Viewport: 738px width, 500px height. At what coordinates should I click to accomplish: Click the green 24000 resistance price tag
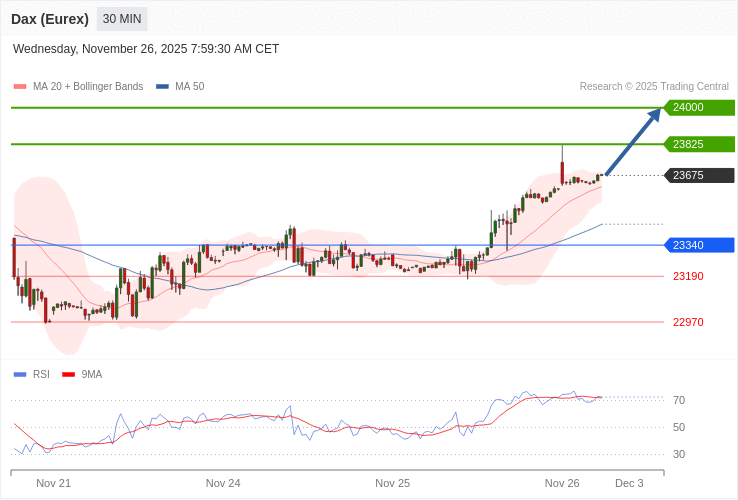[699, 107]
